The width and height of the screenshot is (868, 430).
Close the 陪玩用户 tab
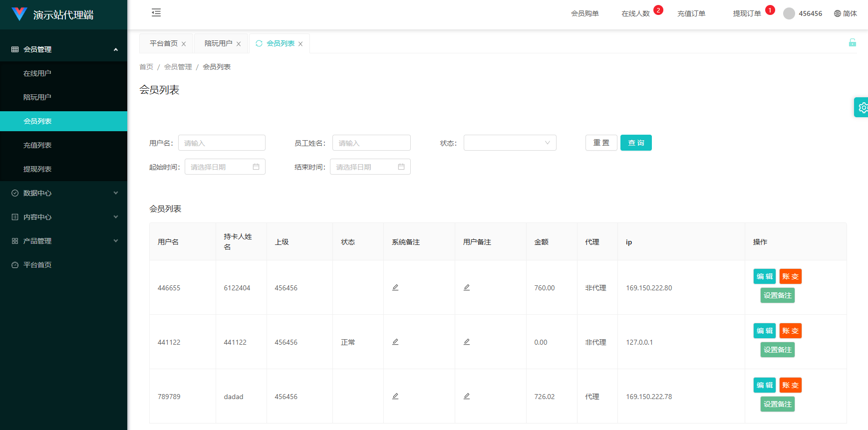(239, 44)
